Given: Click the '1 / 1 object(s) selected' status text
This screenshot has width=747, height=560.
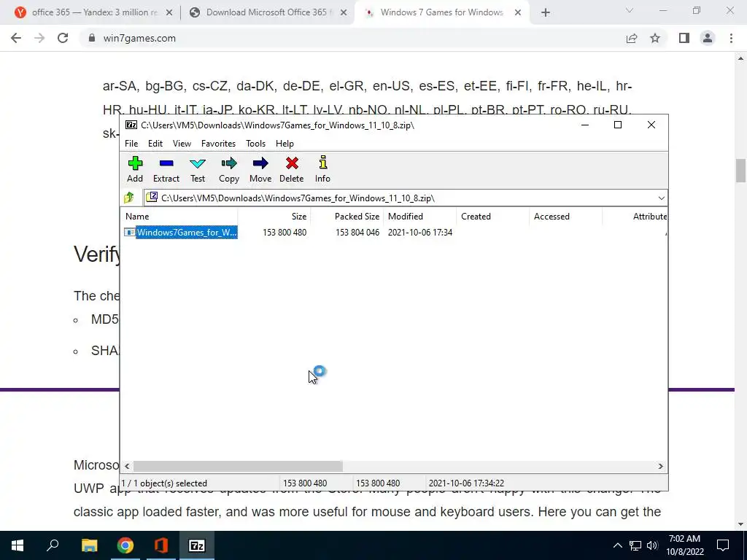Looking at the screenshot, I should coord(164,483).
